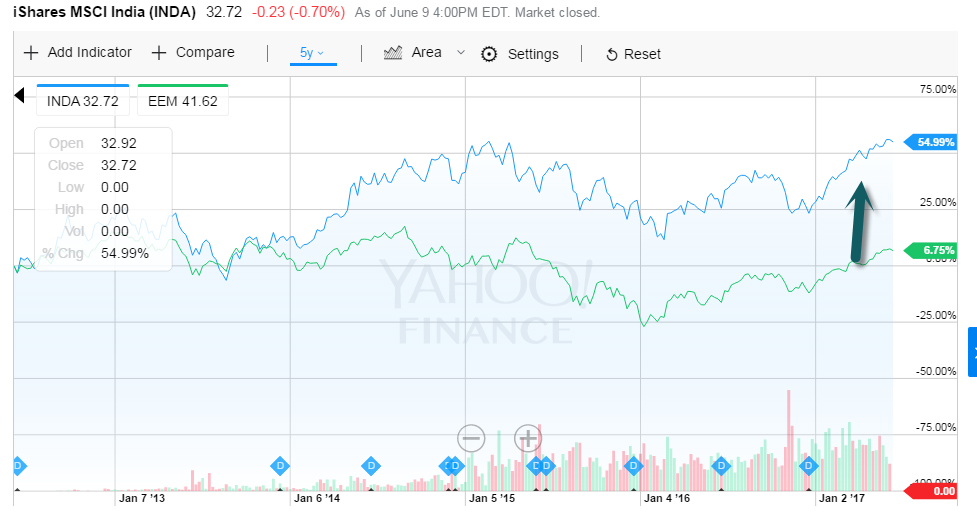Click the Reset circular arrow icon
The width and height of the screenshot is (977, 523).
612,55
